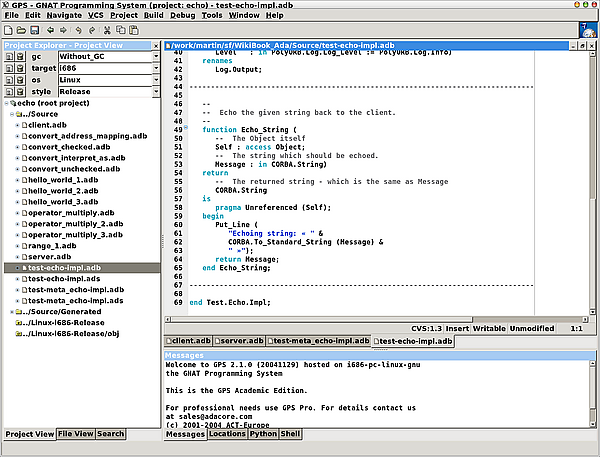Open the VCS menu

[96, 15]
